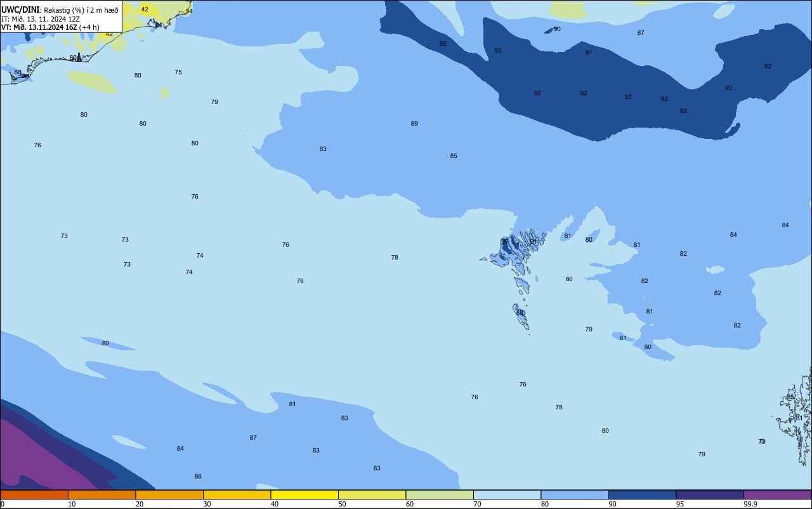Click the '95' legend tick label
This screenshot has width=812, height=509.
tap(680, 504)
